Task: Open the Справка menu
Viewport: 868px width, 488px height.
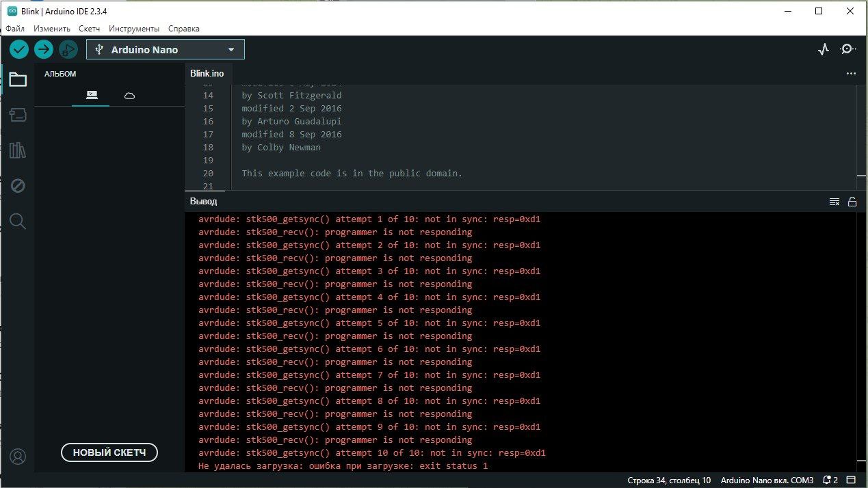Action: tap(184, 29)
